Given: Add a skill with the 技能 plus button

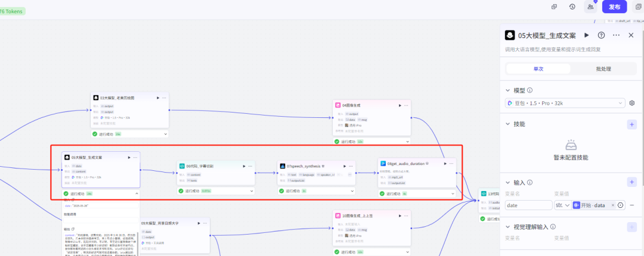Looking at the screenshot, I should [x=631, y=124].
